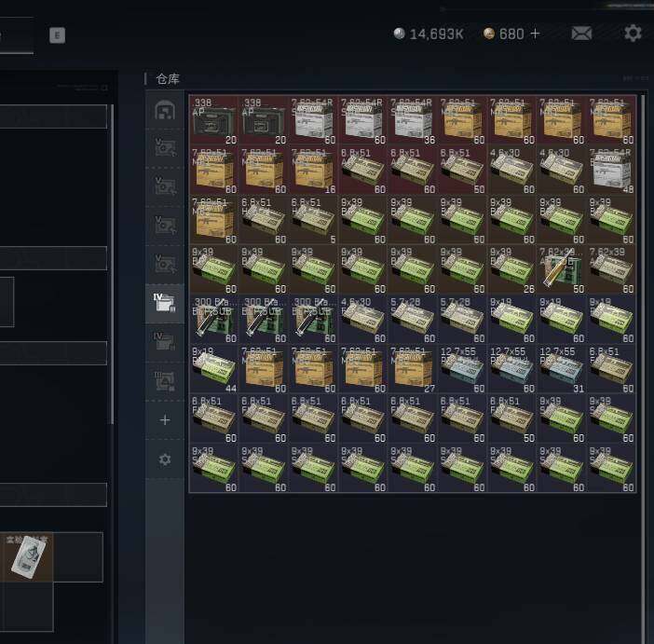The width and height of the screenshot is (654, 644).
Task: Select the 7.62x54R ammo box with 36 rounds
Action: pyautogui.click(x=412, y=120)
